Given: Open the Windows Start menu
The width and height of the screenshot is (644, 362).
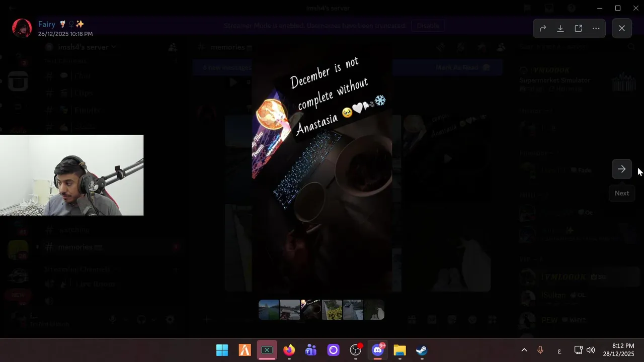Looking at the screenshot, I should pos(222,350).
